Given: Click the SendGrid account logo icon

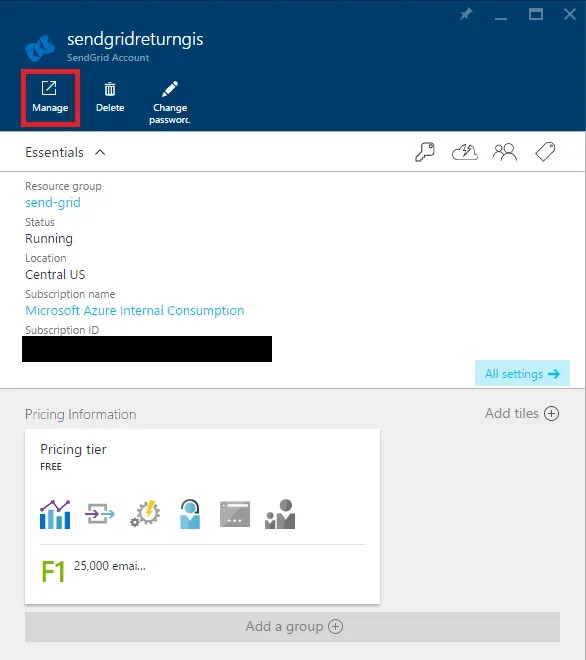Looking at the screenshot, I should click(x=40, y=48).
